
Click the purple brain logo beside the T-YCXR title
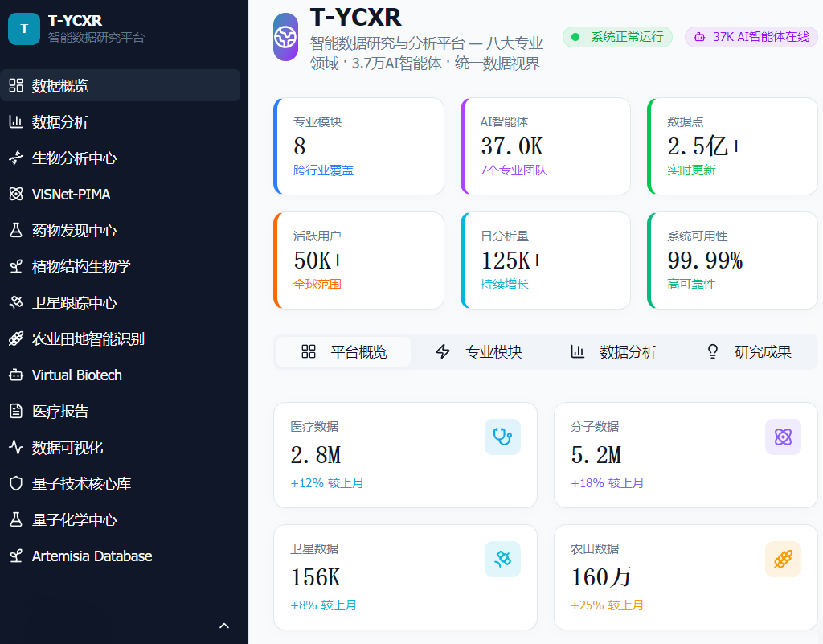coord(285,37)
